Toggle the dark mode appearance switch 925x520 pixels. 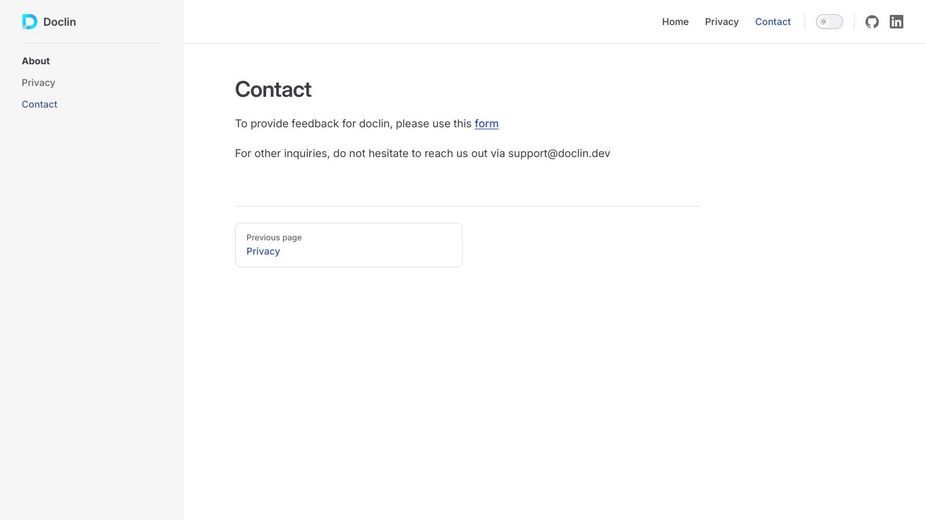pyautogui.click(x=829, y=22)
